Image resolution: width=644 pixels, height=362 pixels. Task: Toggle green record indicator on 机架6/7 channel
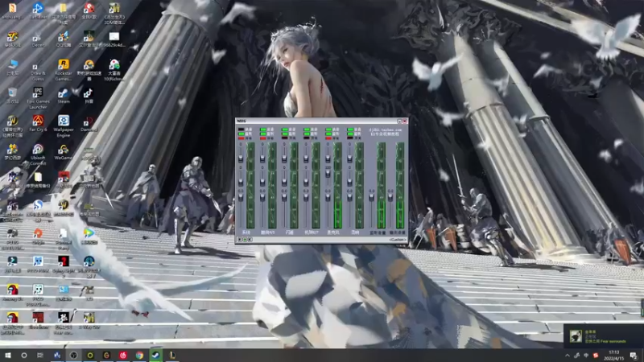click(x=307, y=130)
